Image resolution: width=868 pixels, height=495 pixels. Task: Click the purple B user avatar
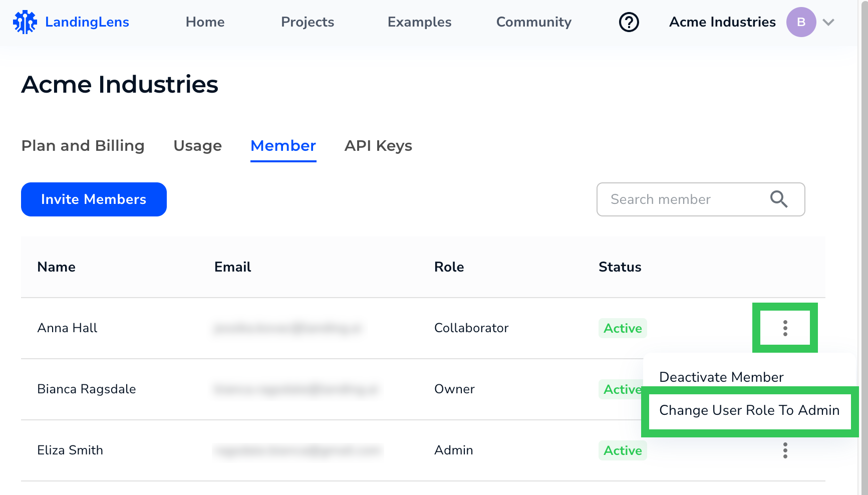[801, 22]
